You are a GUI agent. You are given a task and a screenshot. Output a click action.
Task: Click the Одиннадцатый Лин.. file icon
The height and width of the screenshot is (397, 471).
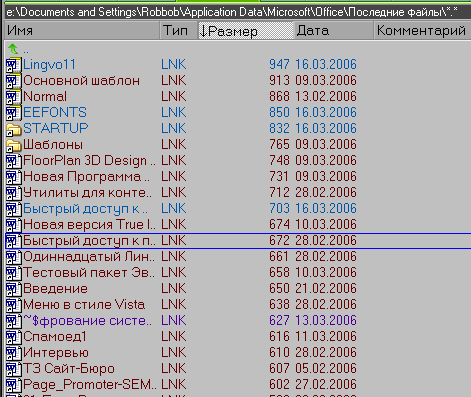(x=13, y=257)
